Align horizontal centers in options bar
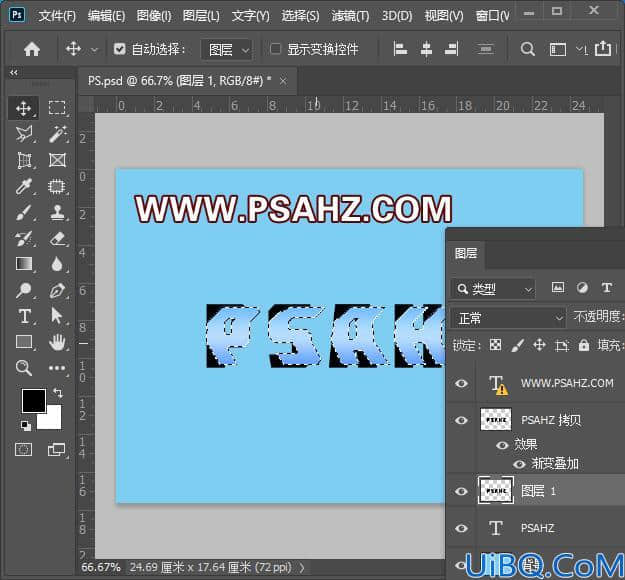 pos(426,49)
